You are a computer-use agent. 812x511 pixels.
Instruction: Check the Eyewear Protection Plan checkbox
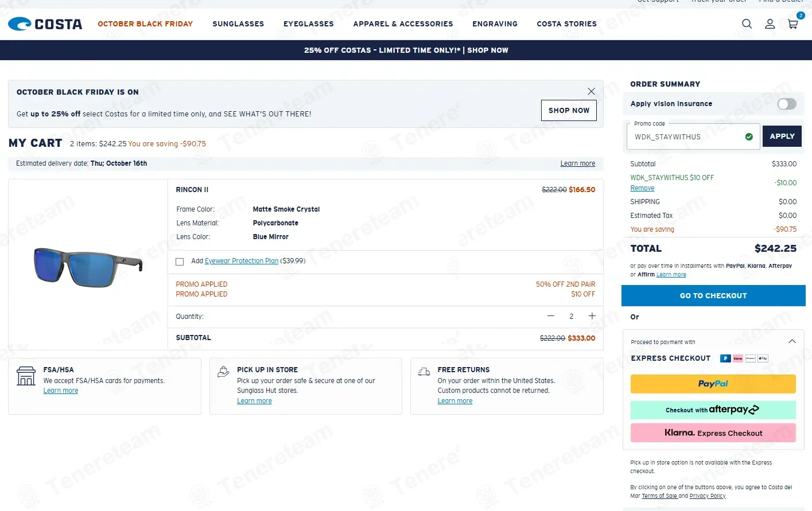coord(180,262)
